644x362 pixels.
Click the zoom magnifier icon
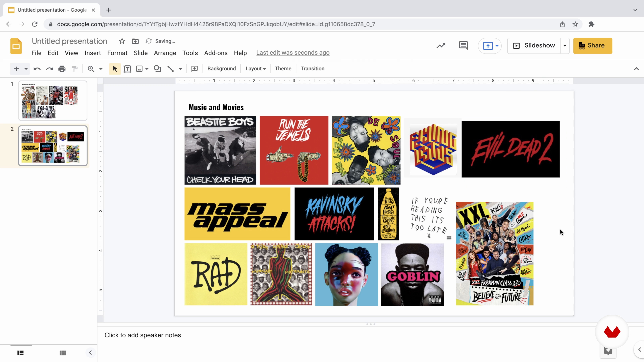pos(91,69)
